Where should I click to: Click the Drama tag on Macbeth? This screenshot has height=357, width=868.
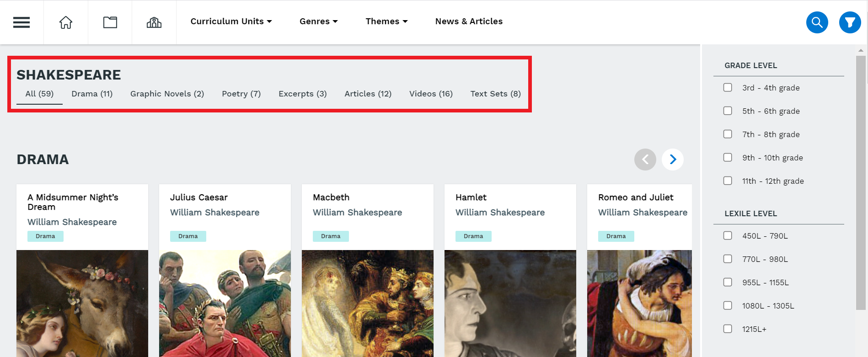(x=331, y=236)
